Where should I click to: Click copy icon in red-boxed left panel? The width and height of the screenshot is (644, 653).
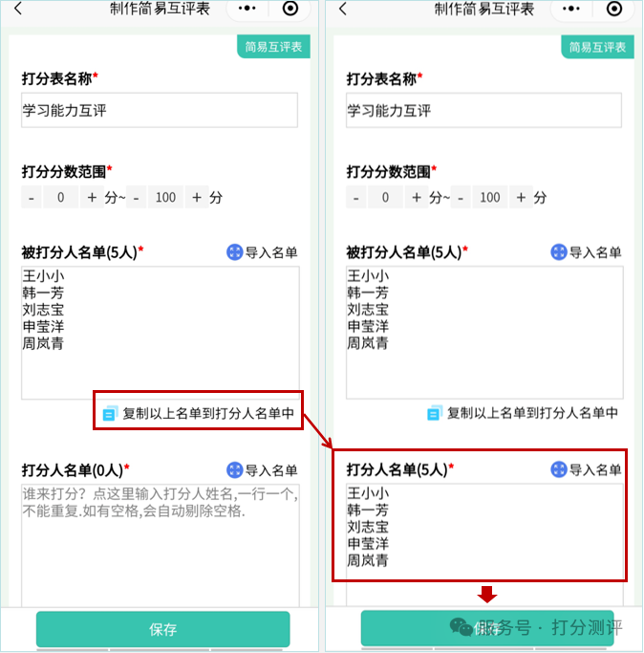point(110,414)
